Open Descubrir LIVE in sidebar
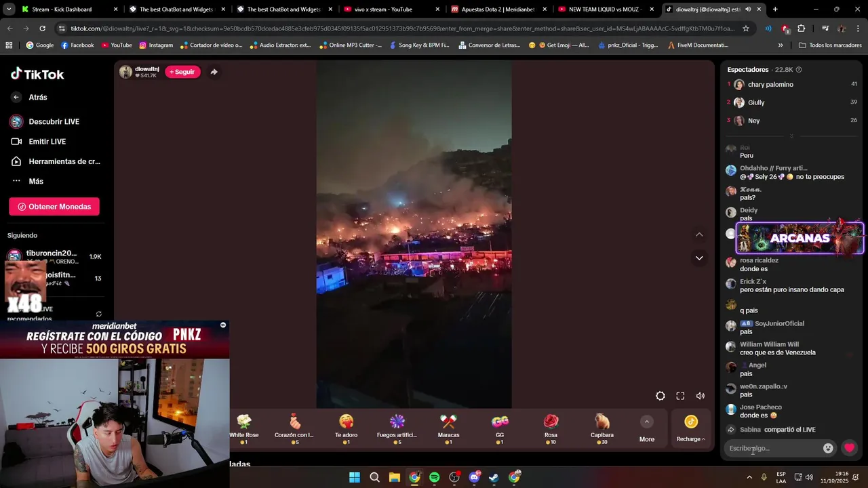 [45, 121]
